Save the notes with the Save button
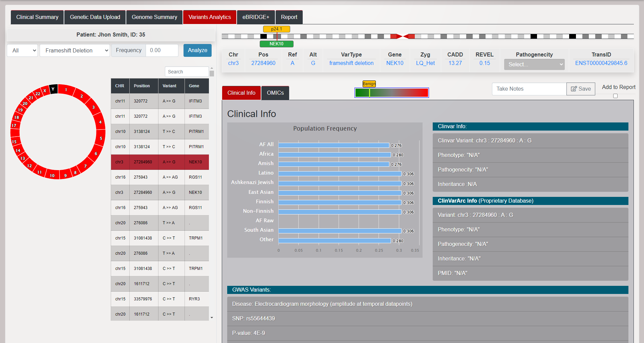644x343 pixels. (x=580, y=89)
